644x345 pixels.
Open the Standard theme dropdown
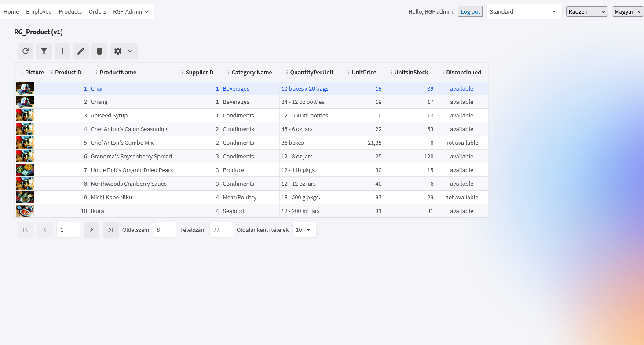pos(523,12)
